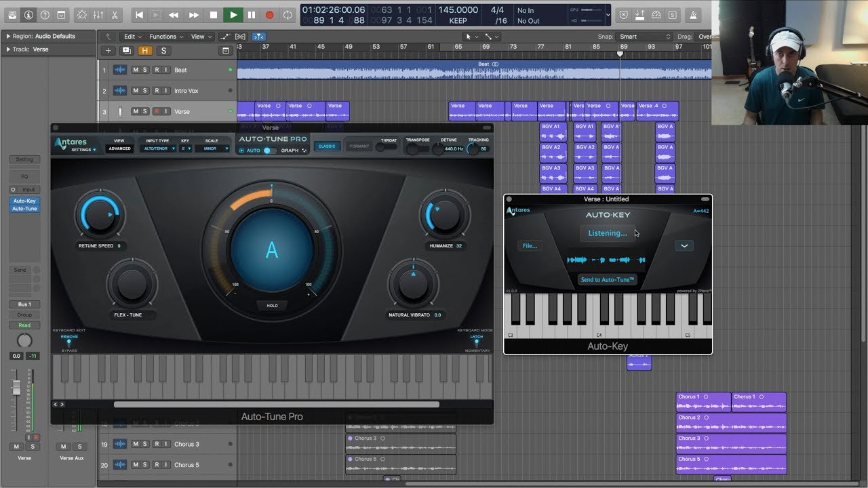Open the View menu in the tracks area
This screenshot has width=868, height=488.
click(200, 37)
